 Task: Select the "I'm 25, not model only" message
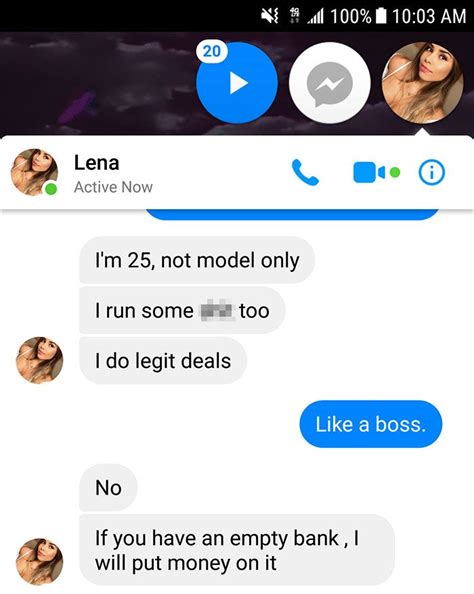click(197, 260)
